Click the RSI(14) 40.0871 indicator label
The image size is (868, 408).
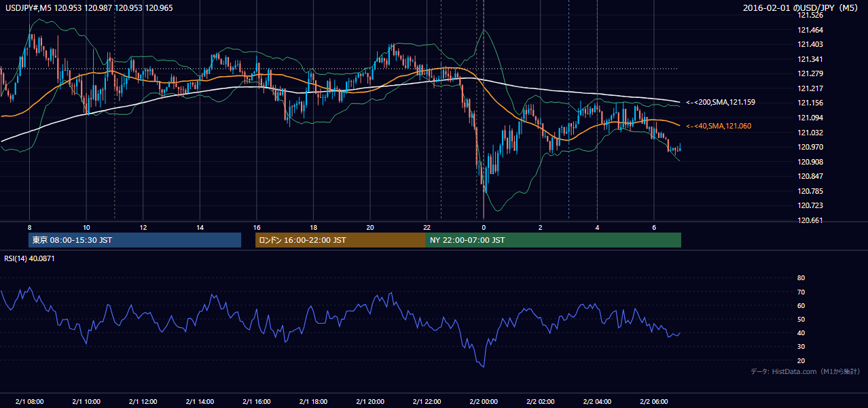click(28, 258)
